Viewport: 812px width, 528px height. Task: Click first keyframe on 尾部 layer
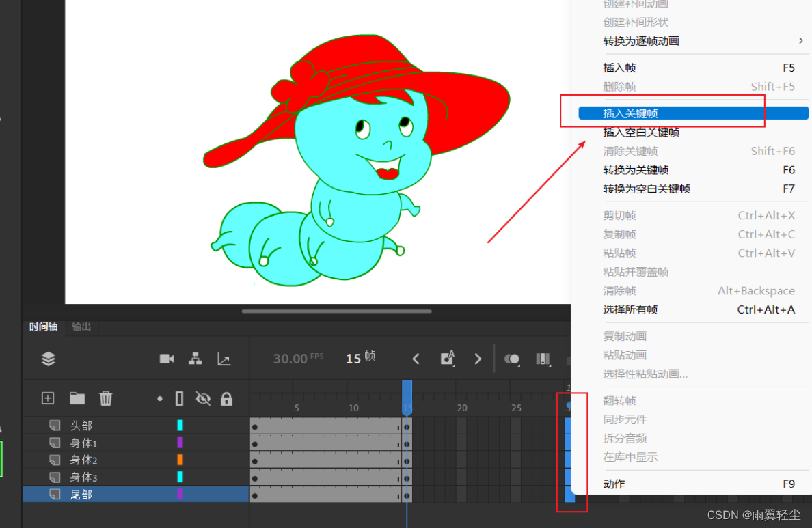[x=255, y=495]
